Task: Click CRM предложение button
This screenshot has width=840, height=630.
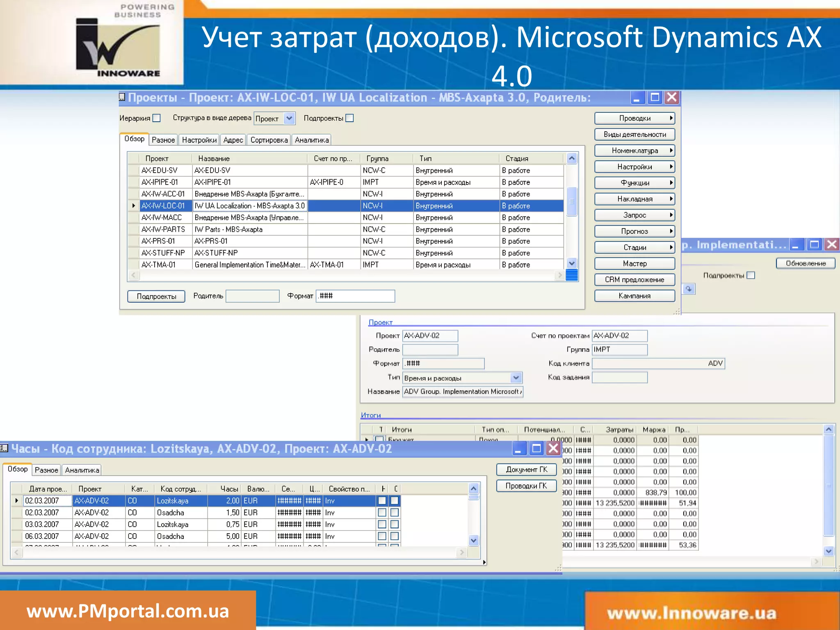Action: (635, 280)
